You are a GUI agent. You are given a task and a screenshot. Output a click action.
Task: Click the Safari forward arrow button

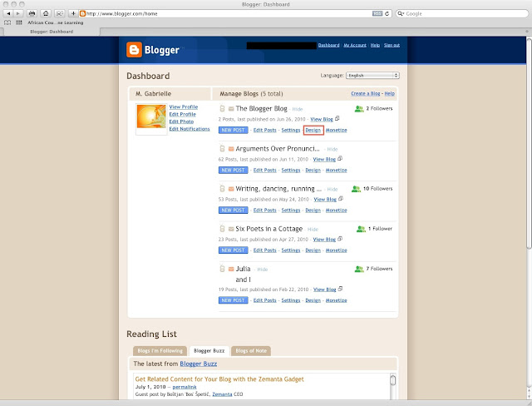click(x=18, y=13)
